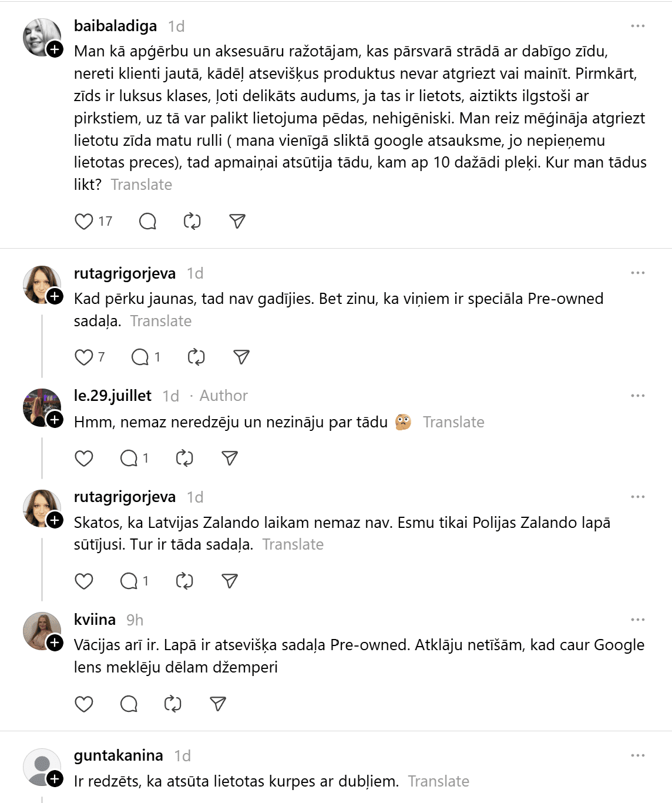Share rutagrigorjeva's Polijas Zalando reply

pyautogui.click(x=230, y=581)
